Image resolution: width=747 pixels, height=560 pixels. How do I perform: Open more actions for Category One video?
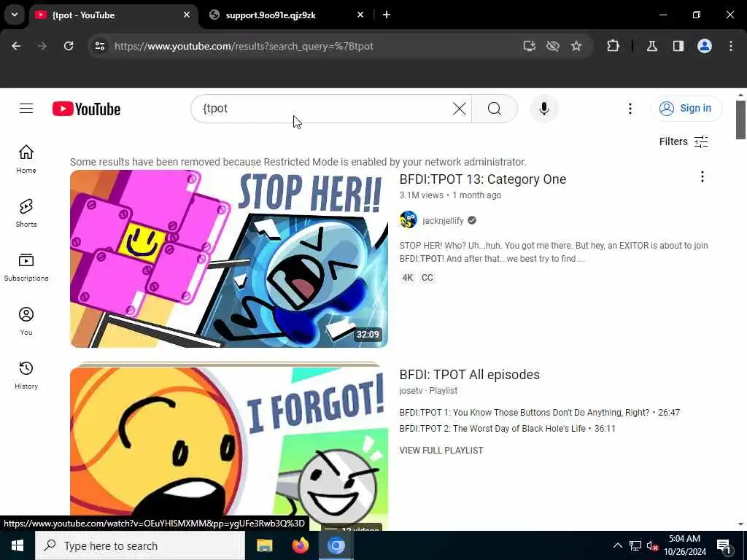click(703, 176)
